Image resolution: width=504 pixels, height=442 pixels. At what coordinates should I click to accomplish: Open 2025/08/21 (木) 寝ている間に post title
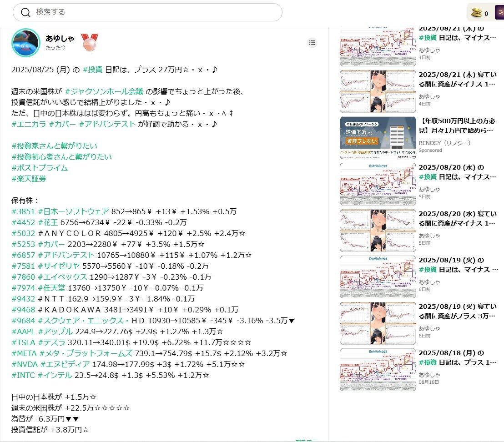[458, 79]
